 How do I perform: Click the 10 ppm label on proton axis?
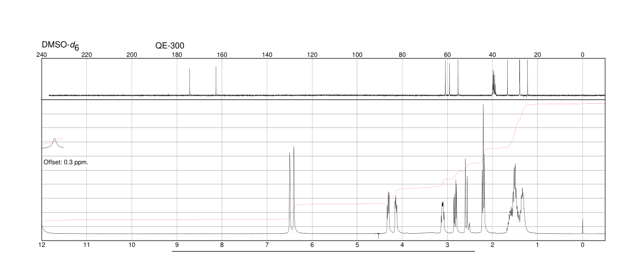132,245
